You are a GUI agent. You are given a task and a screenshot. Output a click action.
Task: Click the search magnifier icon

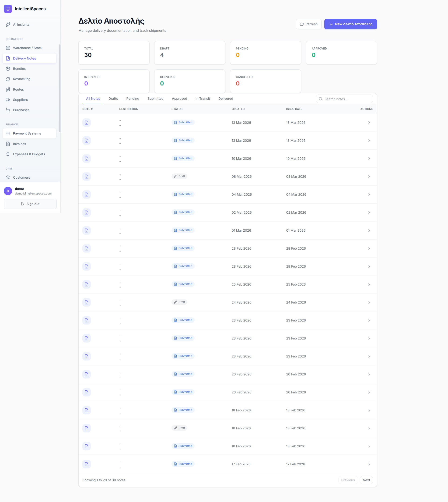click(x=321, y=99)
